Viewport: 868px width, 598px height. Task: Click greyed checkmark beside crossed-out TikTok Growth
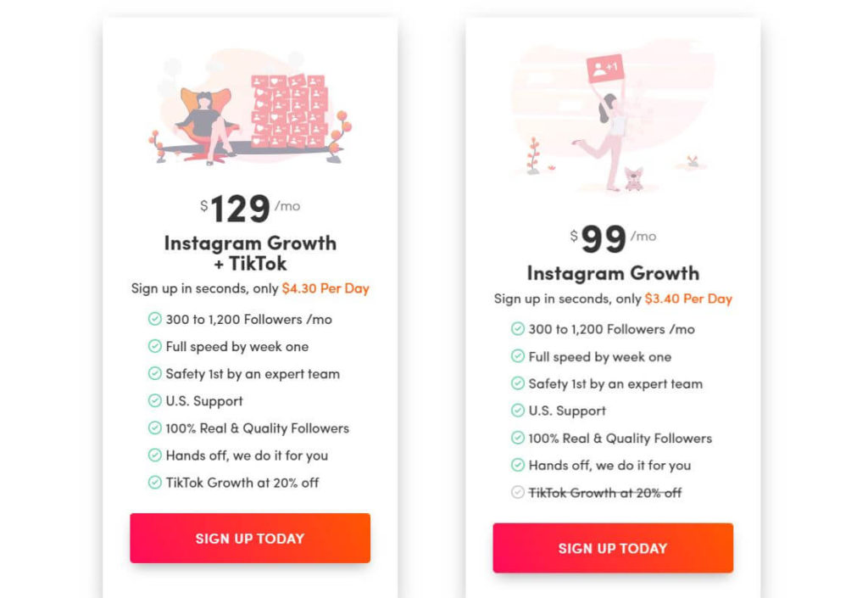(x=518, y=492)
